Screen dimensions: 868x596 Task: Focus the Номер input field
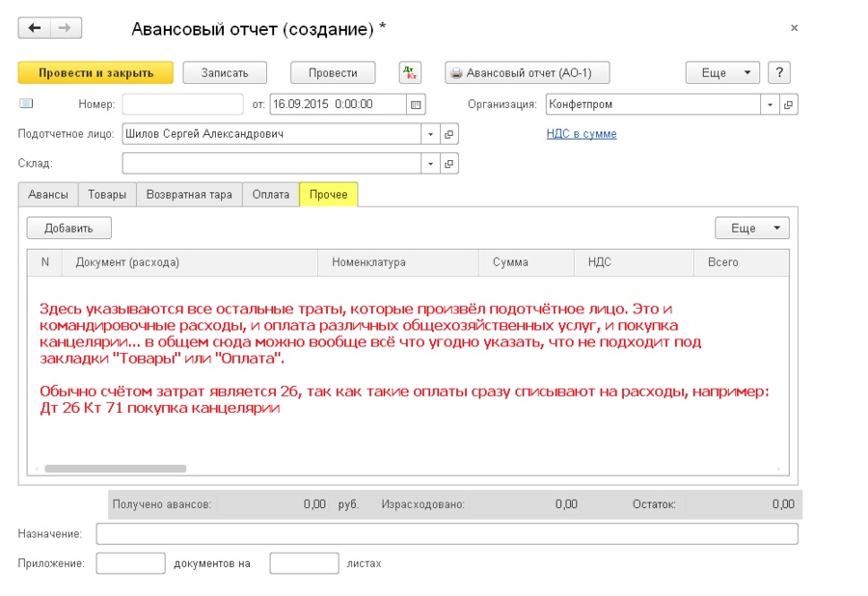[182, 104]
